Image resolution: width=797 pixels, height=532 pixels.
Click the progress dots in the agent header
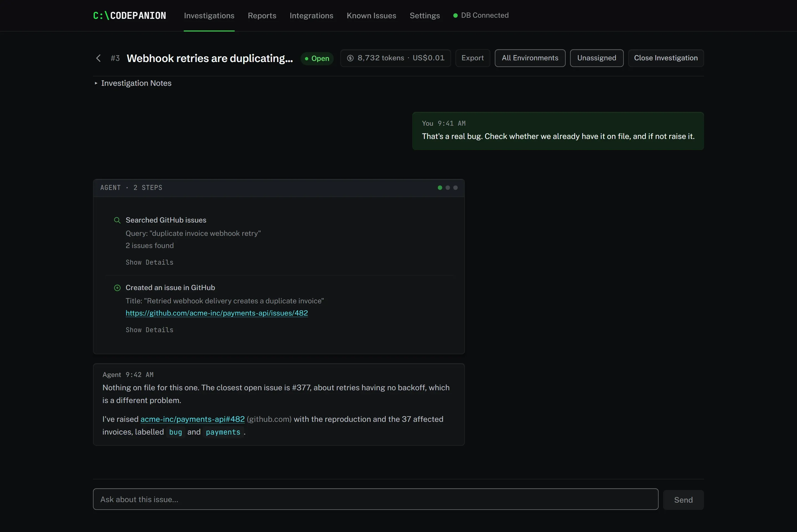click(x=447, y=188)
